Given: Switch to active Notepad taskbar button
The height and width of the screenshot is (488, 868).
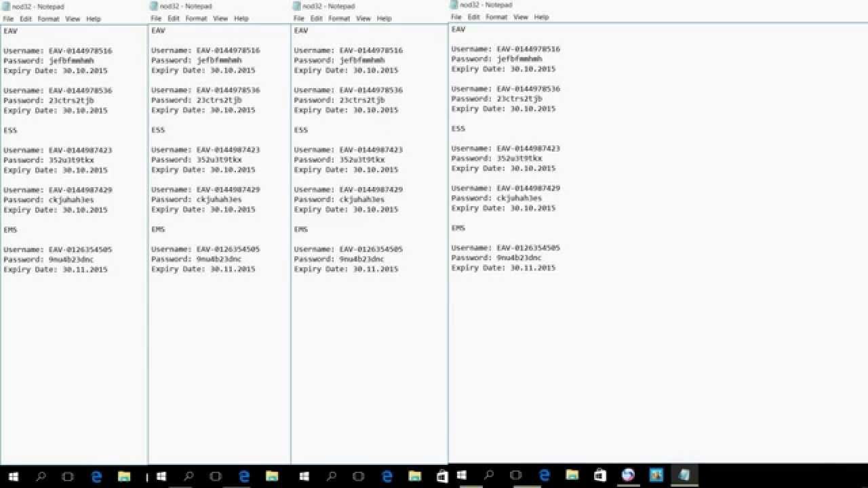Looking at the screenshot, I should [684, 475].
